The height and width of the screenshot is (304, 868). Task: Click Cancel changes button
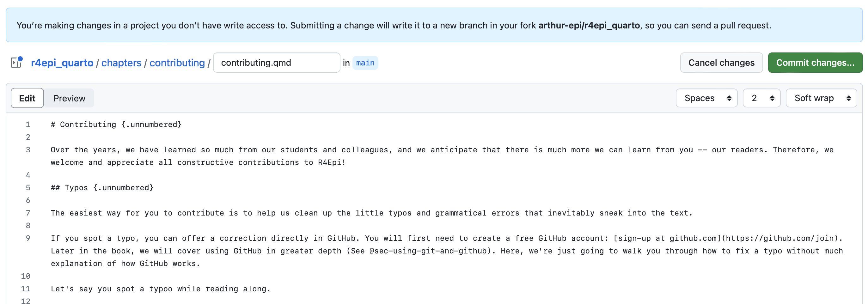pos(721,63)
